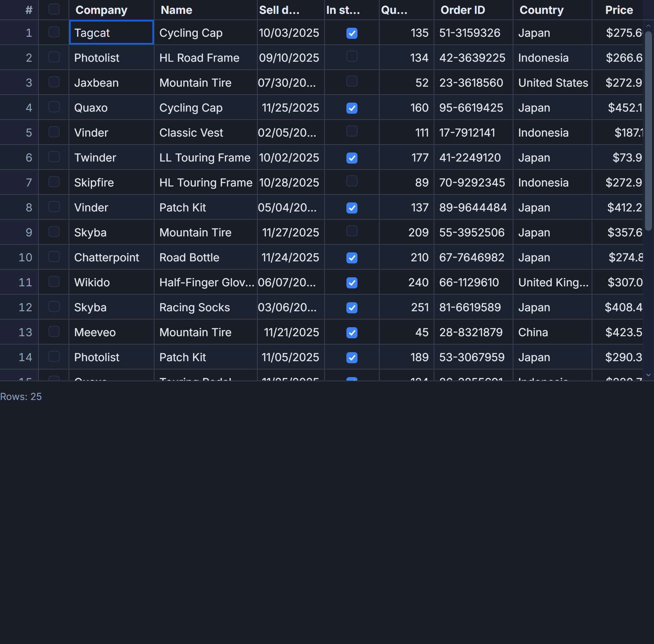Image resolution: width=654 pixels, height=644 pixels.
Task: Toggle In stock for order 95-6619425
Action: point(352,108)
